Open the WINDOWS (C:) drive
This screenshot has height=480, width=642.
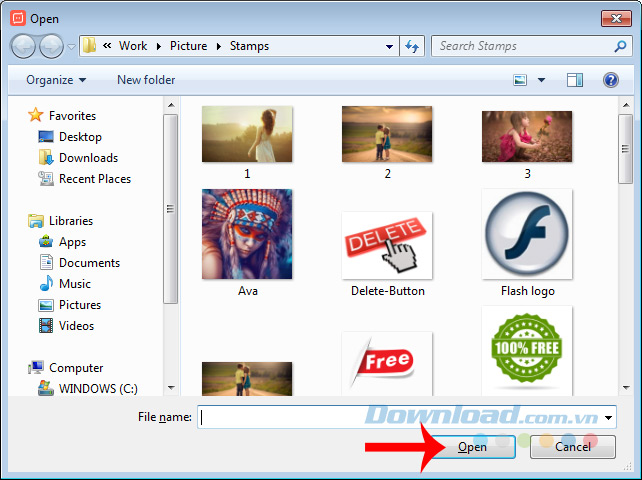click(98, 388)
